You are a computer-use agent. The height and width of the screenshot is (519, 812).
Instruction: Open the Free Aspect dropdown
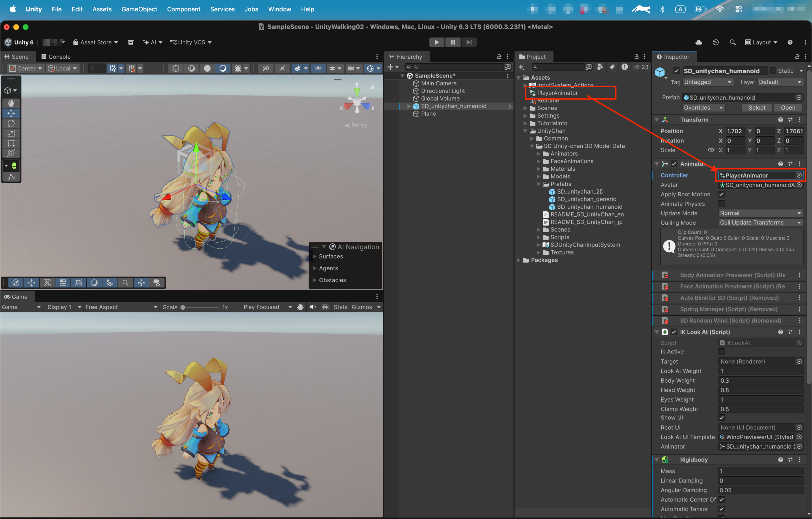click(x=121, y=307)
